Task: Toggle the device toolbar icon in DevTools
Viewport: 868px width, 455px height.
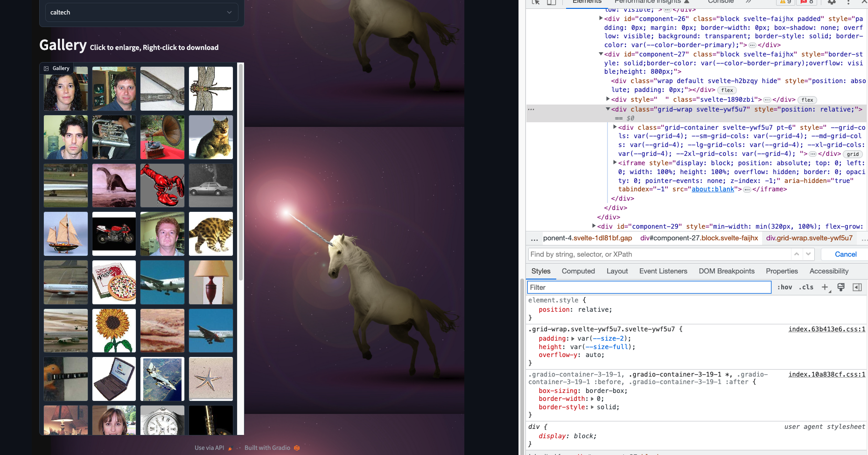Action: pyautogui.click(x=551, y=2)
